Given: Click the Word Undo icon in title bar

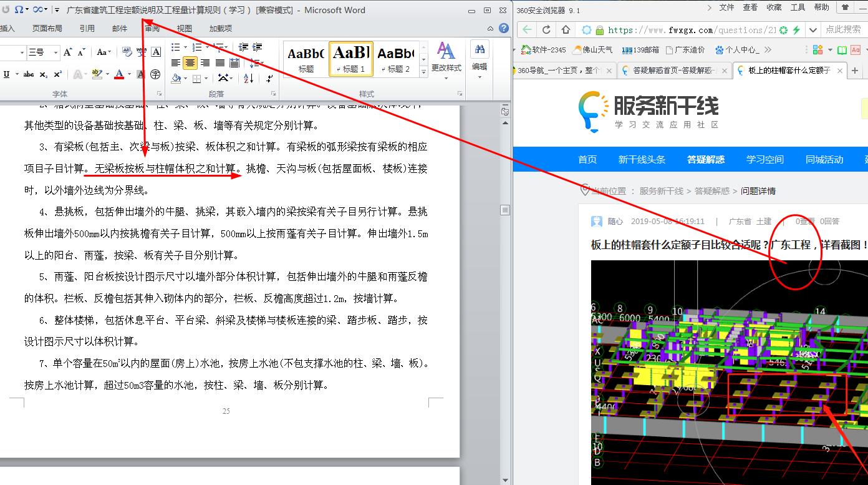Looking at the screenshot, I should [6, 9].
